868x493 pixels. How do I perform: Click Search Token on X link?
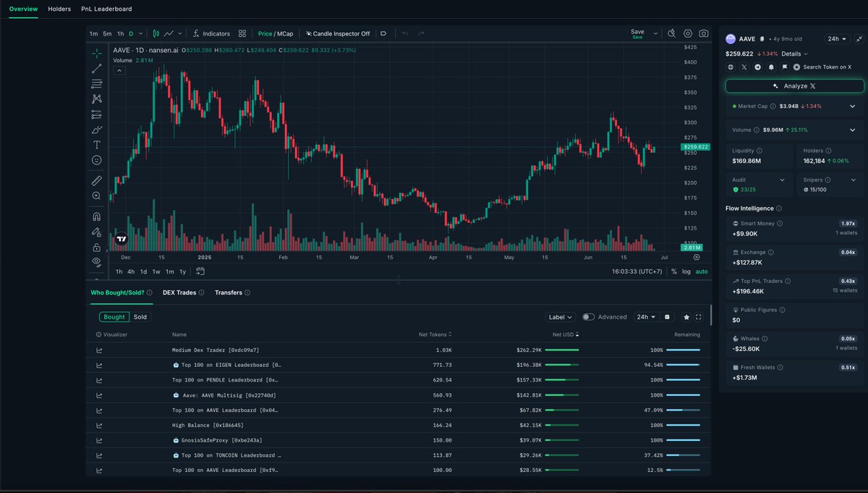click(822, 67)
